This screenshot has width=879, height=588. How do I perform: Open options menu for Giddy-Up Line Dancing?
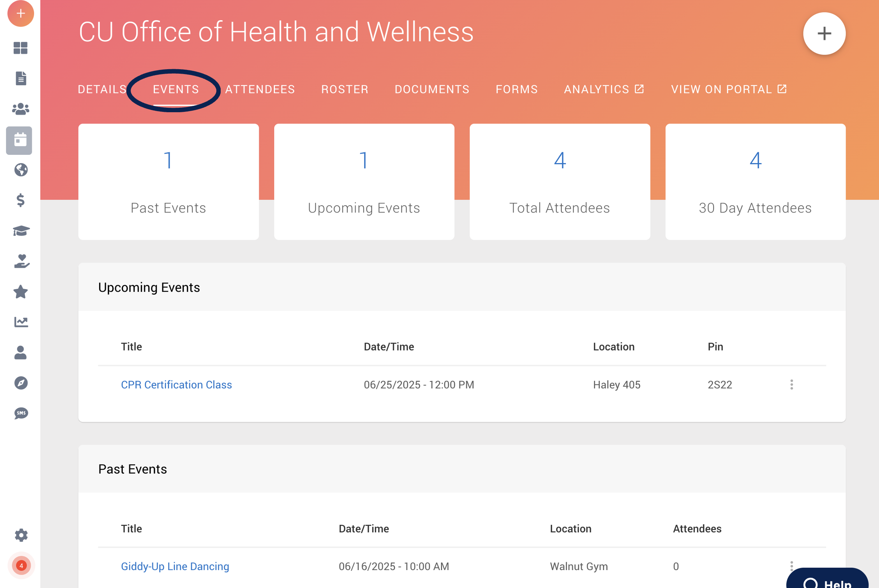[x=791, y=566]
